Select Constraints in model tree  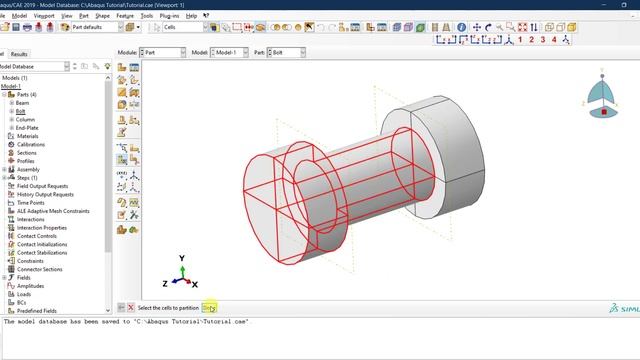(x=30, y=261)
